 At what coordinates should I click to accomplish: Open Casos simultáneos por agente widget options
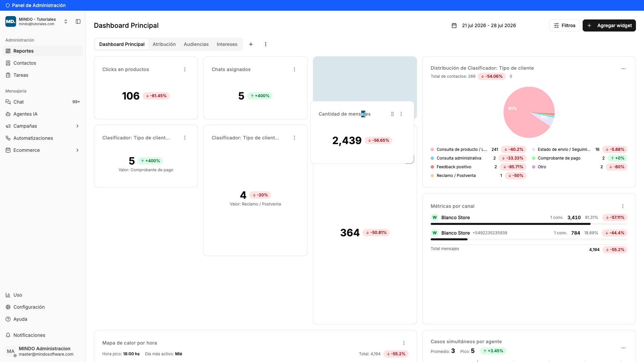(624, 348)
